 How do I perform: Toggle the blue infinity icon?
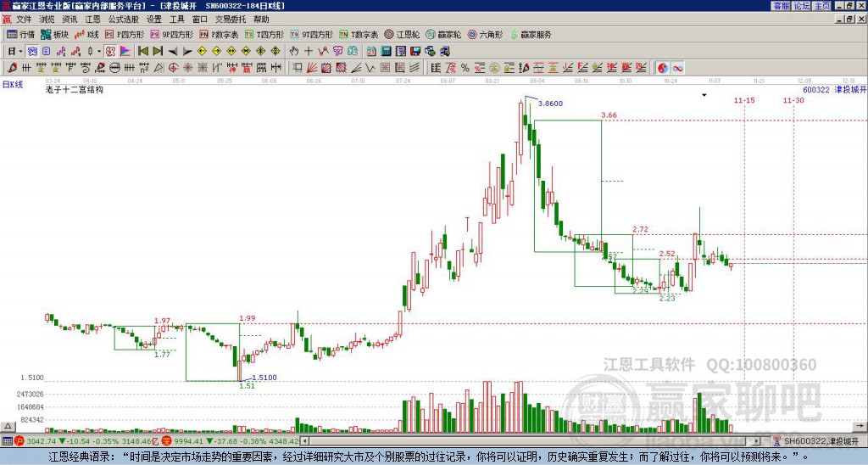click(x=677, y=68)
